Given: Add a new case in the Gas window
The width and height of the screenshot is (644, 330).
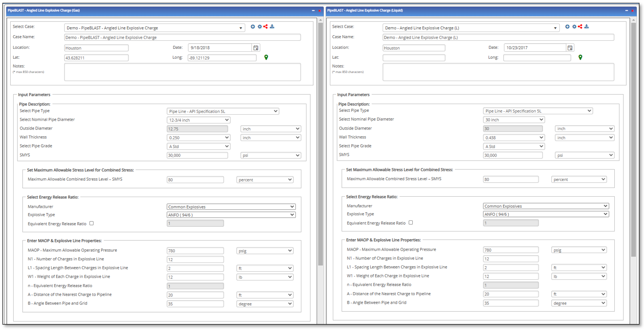Looking at the screenshot, I should (x=253, y=26).
